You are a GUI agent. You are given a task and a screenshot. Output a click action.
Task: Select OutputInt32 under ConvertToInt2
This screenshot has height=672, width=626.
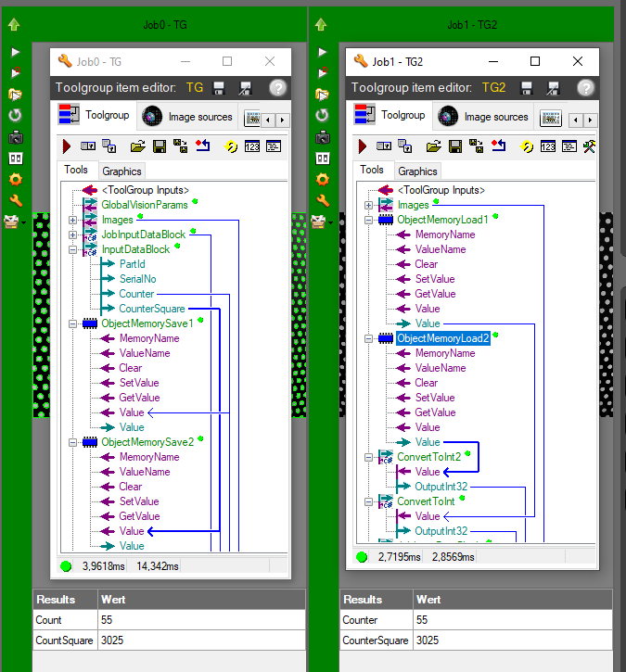pyautogui.click(x=441, y=487)
